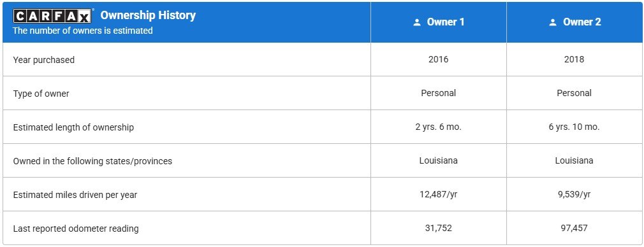This screenshot has height=247, width=644.
Task: Click Owner 2 Louisiana cell
Action: click(574, 160)
